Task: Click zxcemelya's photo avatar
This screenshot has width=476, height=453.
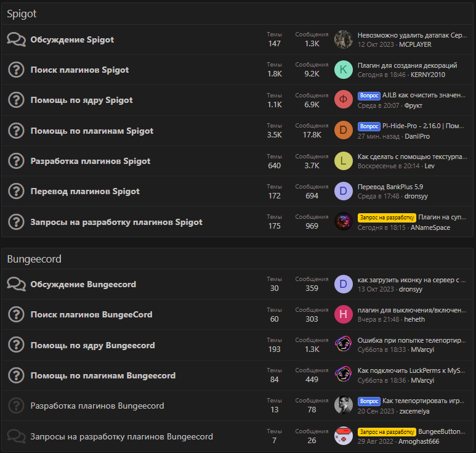Action: [343, 406]
